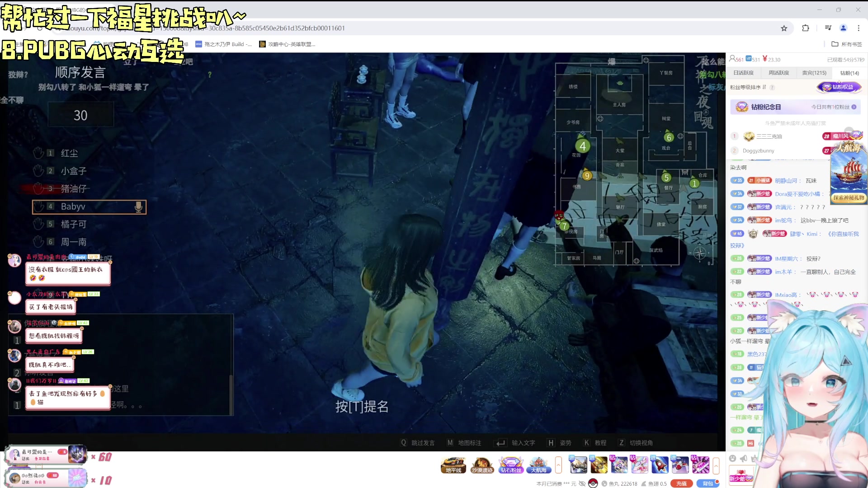Open the Chrome profile avatar
This screenshot has width=868, height=488.
843,28
